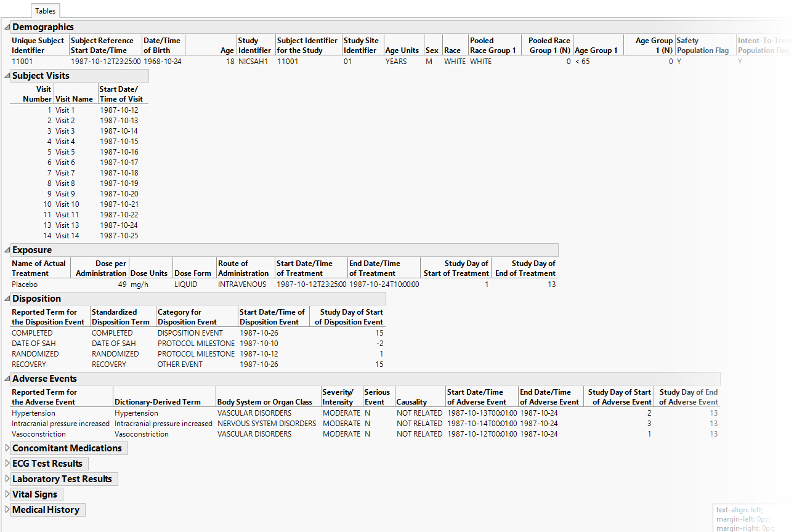Click the Unique Subject Identifier column header
794x532 pixels.
point(38,46)
